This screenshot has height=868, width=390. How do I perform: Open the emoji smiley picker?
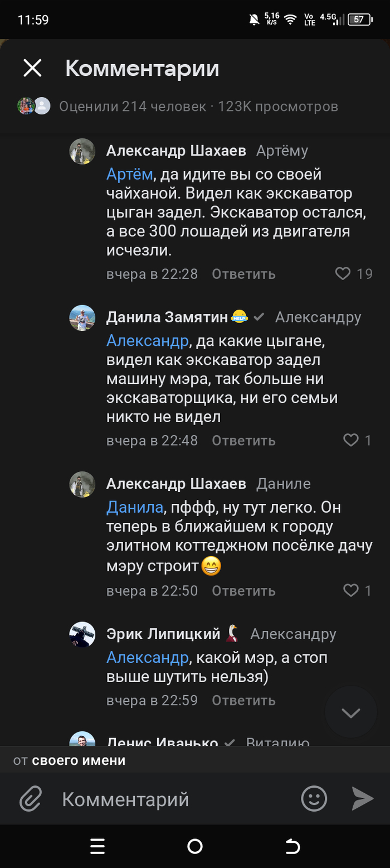click(x=314, y=799)
